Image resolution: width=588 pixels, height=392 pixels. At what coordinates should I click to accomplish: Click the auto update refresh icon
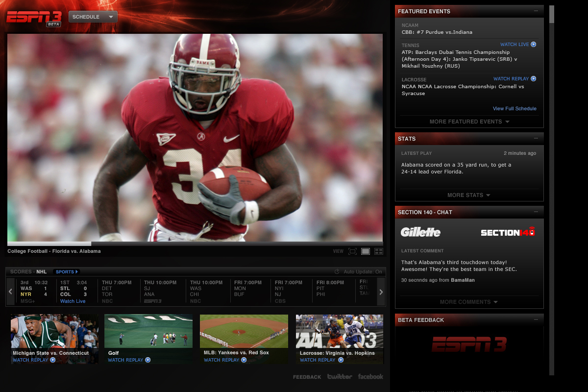pos(337,271)
